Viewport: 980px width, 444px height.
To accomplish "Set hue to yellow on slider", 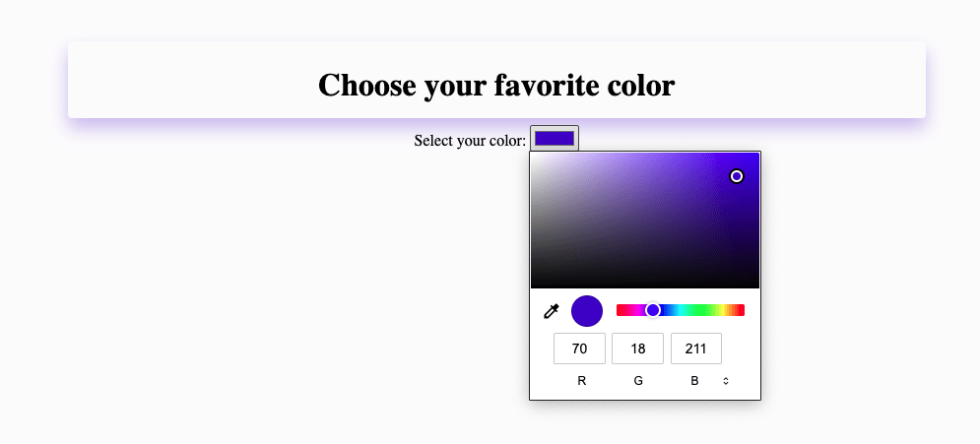I will pos(723,310).
